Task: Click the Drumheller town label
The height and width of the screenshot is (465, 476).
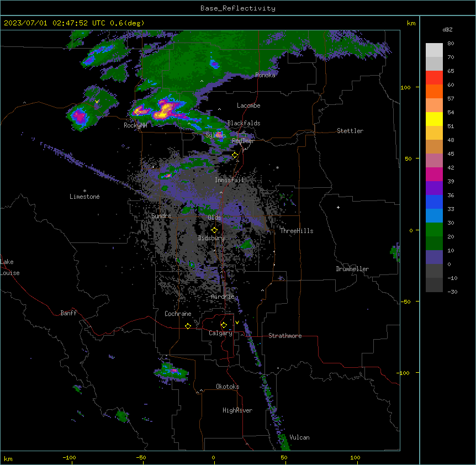Action: point(352,269)
